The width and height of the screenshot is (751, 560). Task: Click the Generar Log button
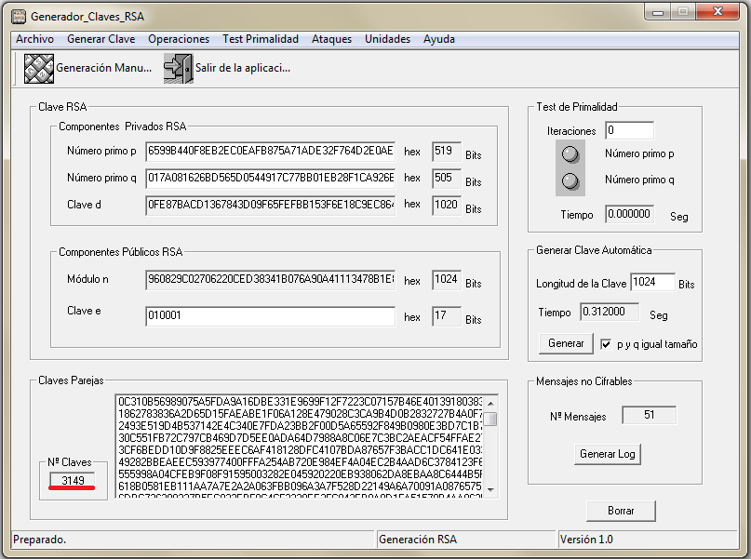(x=608, y=454)
